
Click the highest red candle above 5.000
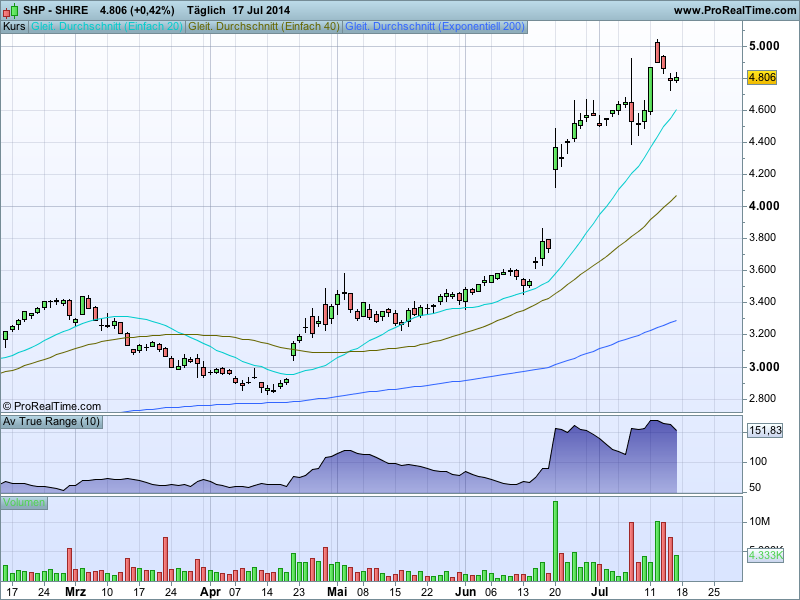pos(657,52)
